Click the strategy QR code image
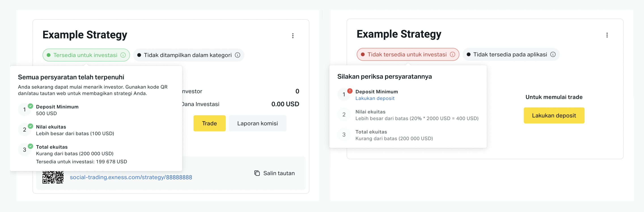The width and height of the screenshot is (644, 212). click(53, 177)
